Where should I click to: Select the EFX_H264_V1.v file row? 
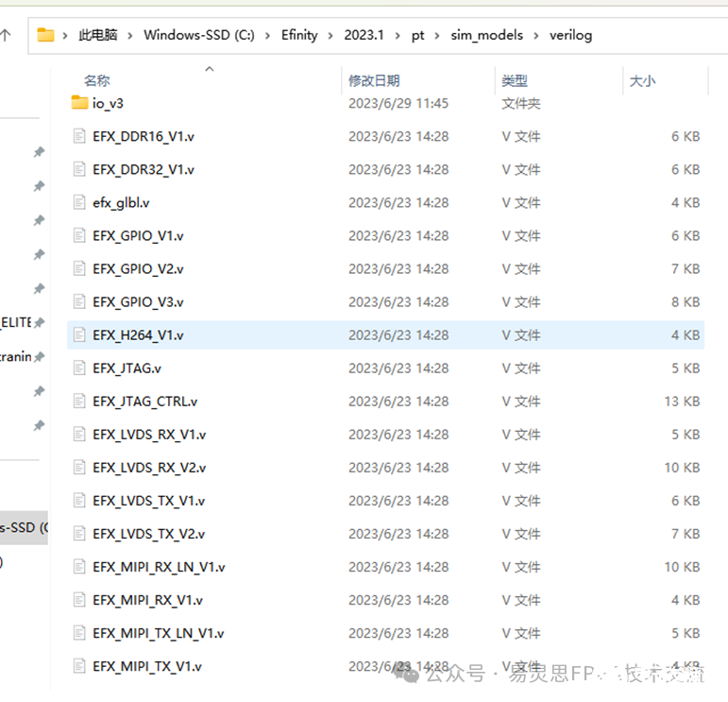pyautogui.click(x=378, y=334)
